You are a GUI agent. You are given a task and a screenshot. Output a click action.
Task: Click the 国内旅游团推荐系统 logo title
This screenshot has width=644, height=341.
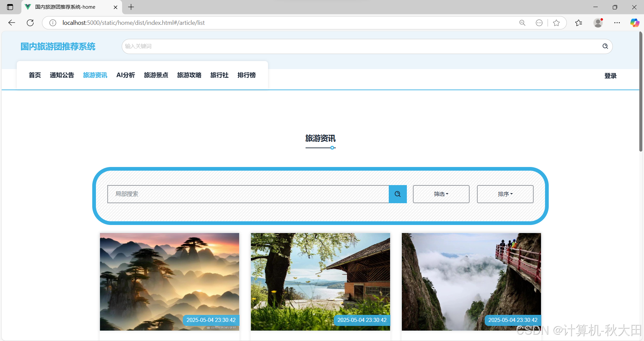(x=58, y=47)
